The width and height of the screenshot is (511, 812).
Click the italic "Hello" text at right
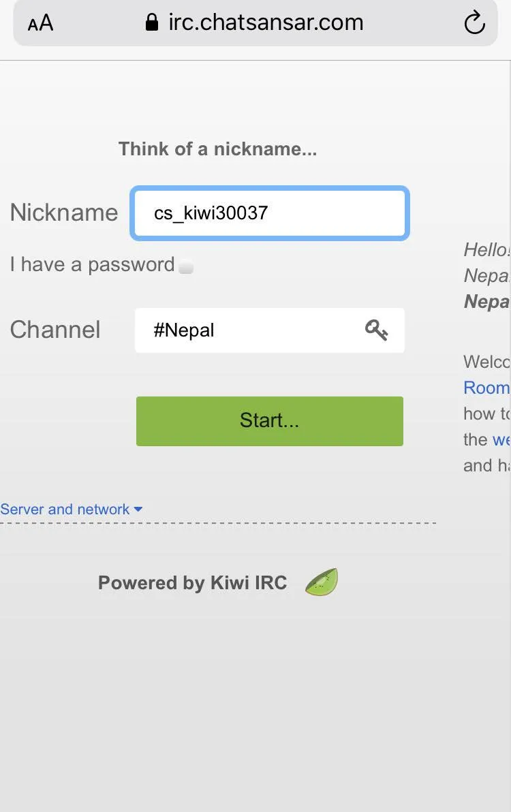486,249
